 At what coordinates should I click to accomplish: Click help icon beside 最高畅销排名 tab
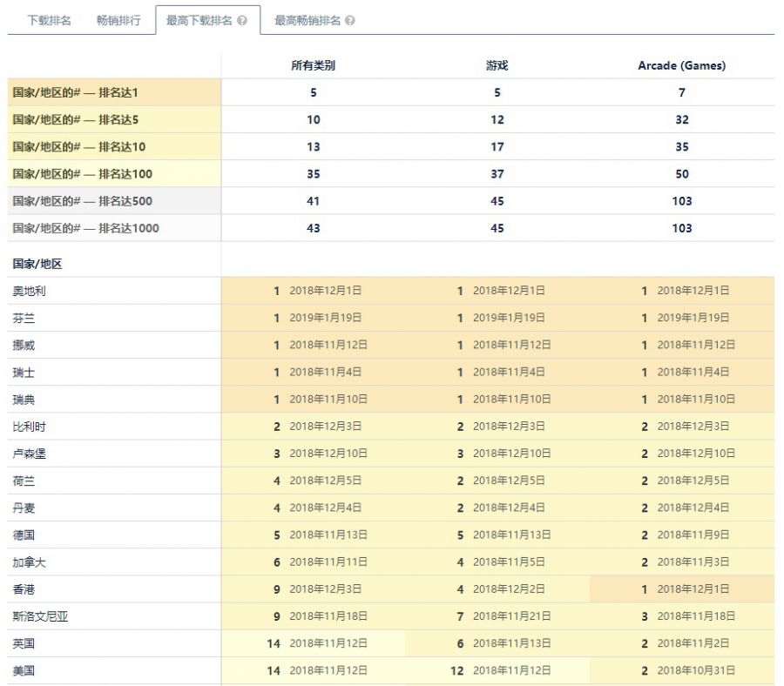tap(350, 21)
